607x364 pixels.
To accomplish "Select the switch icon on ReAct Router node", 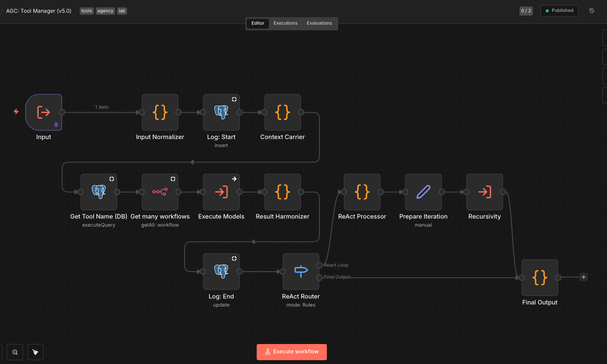I will [x=301, y=271].
